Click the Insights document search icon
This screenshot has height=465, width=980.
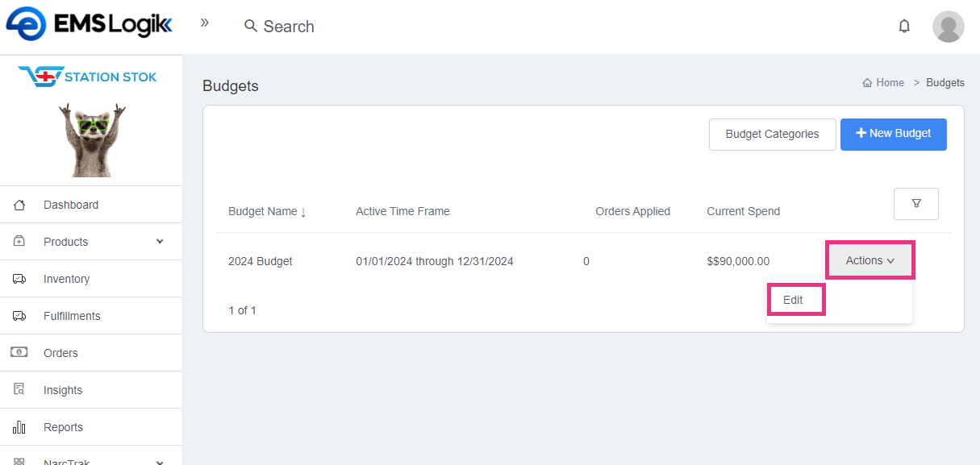pos(19,390)
